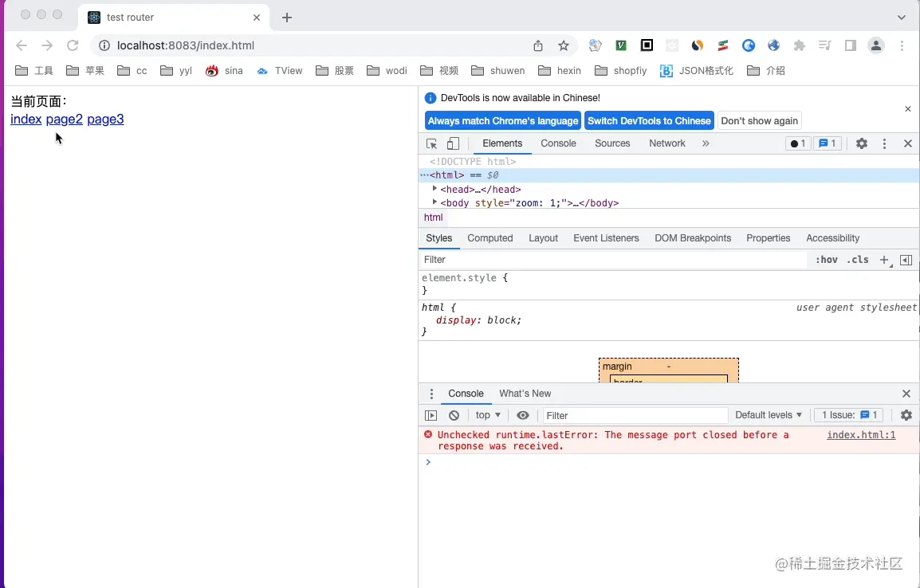This screenshot has width=920, height=588.
Task: Create live expression eye icon
Action: pos(523,416)
